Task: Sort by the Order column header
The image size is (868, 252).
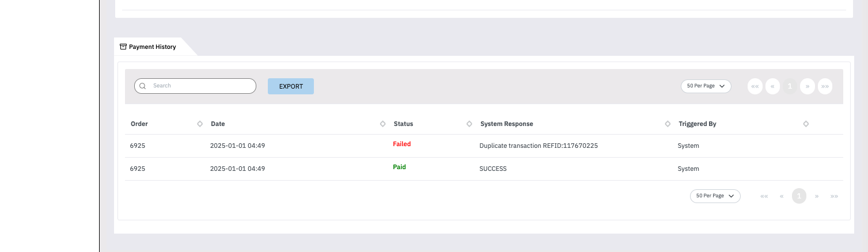Action: pos(139,124)
